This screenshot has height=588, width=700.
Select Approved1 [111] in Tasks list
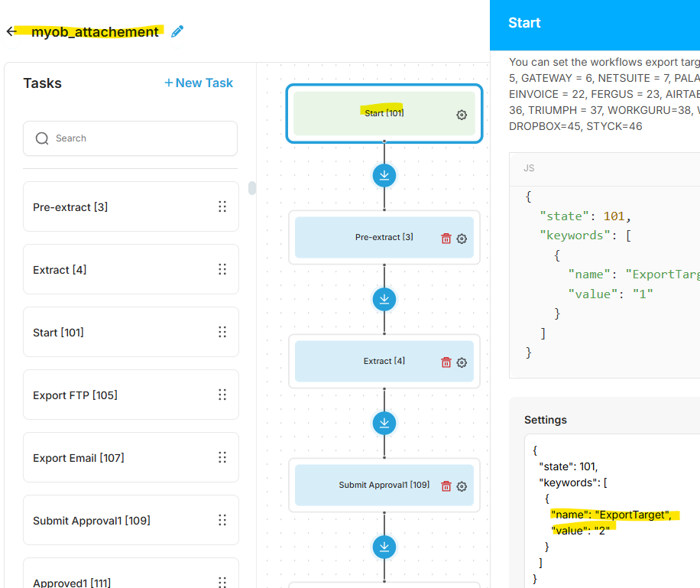(x=131, y=573)
